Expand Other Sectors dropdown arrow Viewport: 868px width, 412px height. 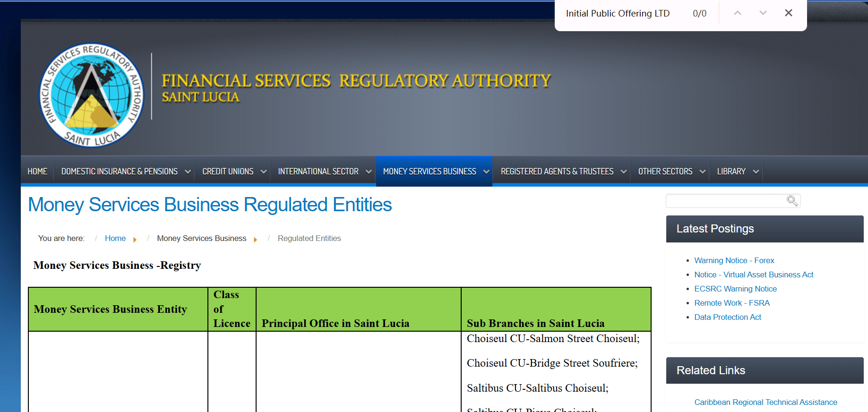click(x=703, y=172)
